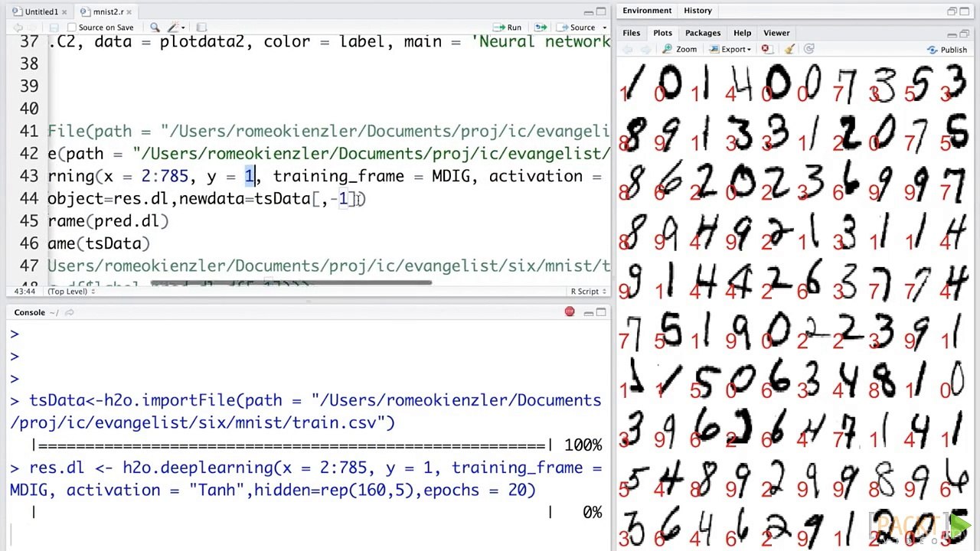Close the Untitled1 tab
This screenshot has width=980, height=551.
(x=64, y=12)
